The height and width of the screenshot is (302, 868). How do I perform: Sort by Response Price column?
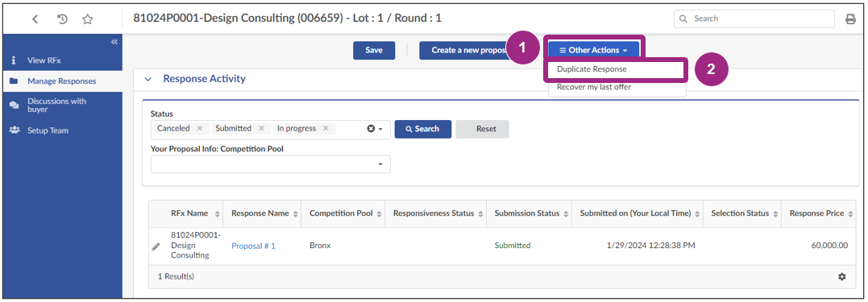[851, 214]
